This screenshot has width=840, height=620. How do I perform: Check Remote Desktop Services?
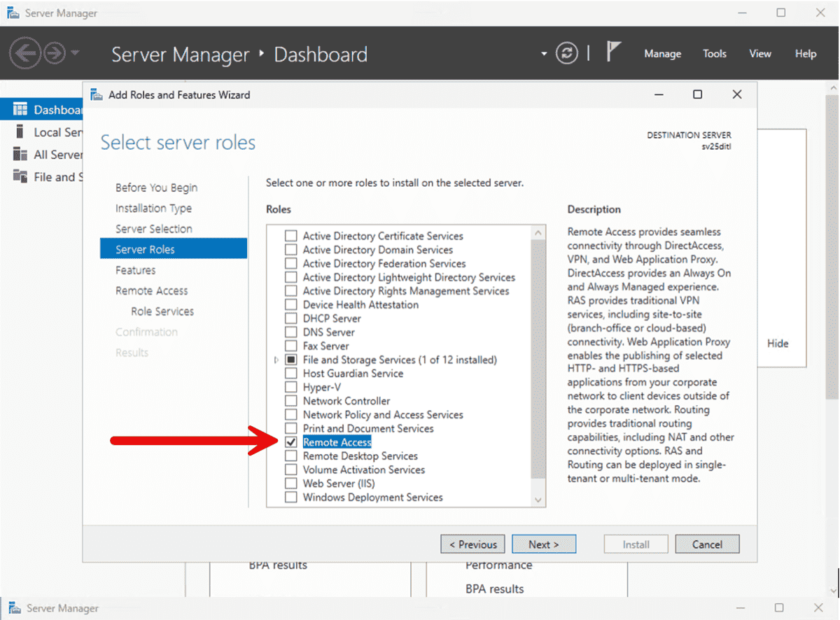291,456
